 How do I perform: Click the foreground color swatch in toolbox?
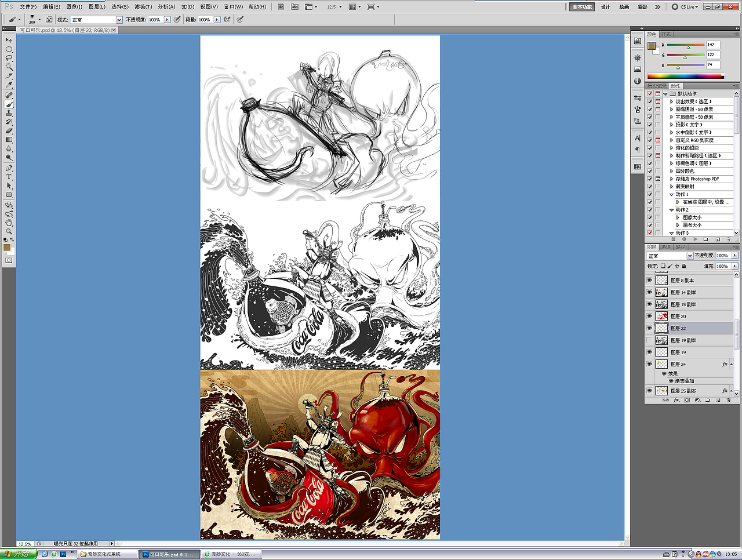pyautogui.click(x=7, y=248)
